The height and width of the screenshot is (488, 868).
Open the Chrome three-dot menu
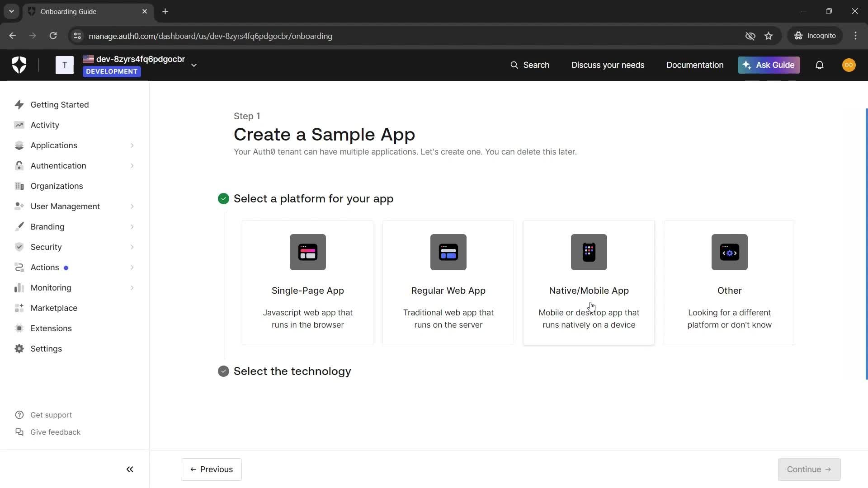tap(855, 36)
